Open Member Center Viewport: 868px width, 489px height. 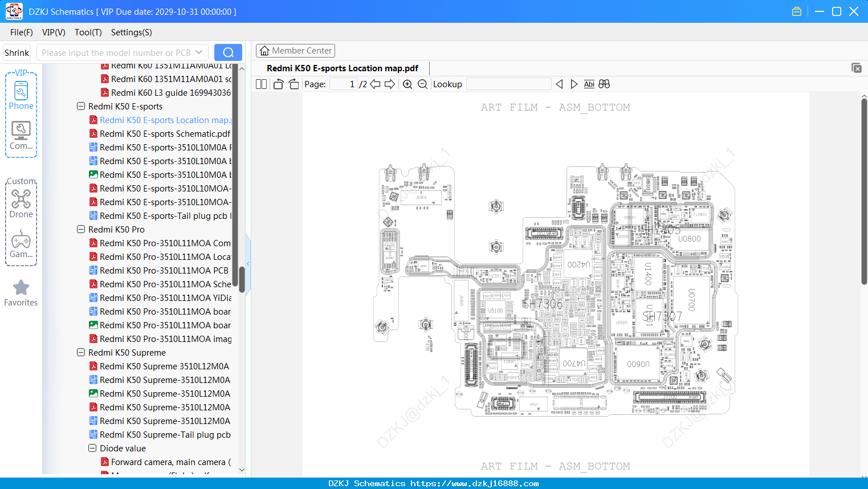[295, 51]
